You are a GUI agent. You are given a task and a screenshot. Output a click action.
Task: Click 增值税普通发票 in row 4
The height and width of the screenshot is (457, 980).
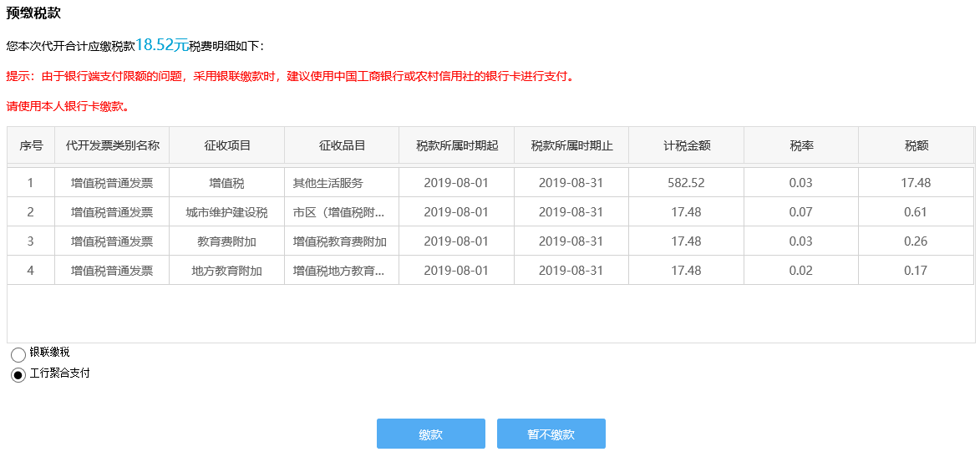pos(112,271)
